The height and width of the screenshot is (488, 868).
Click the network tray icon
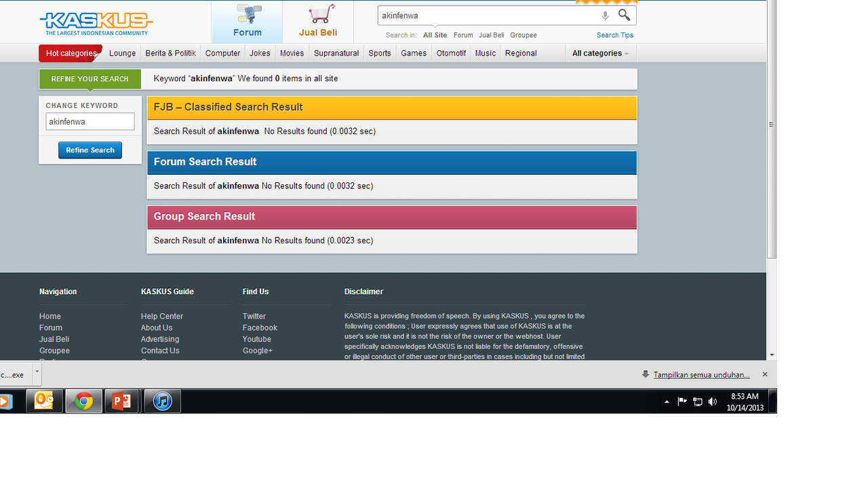coord(697,402)
